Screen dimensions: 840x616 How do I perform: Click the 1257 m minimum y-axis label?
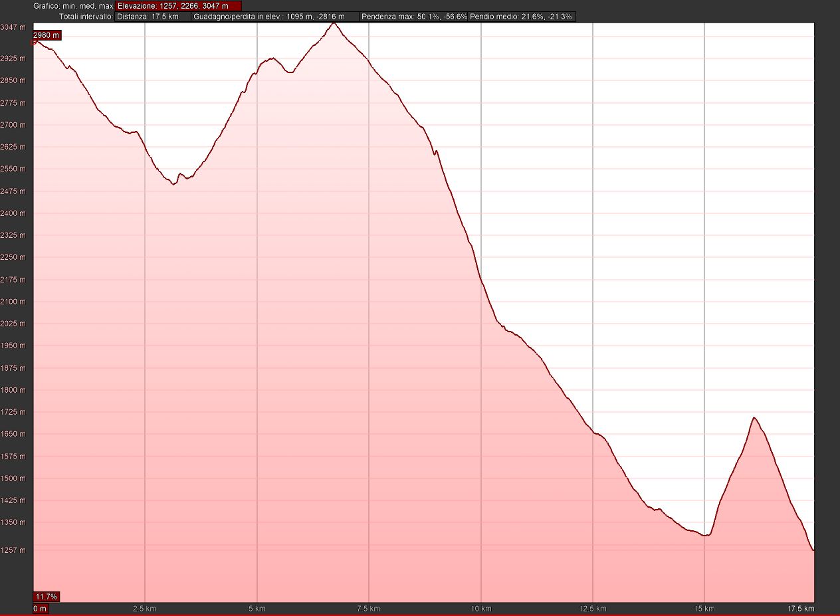[x=13, y=550]
